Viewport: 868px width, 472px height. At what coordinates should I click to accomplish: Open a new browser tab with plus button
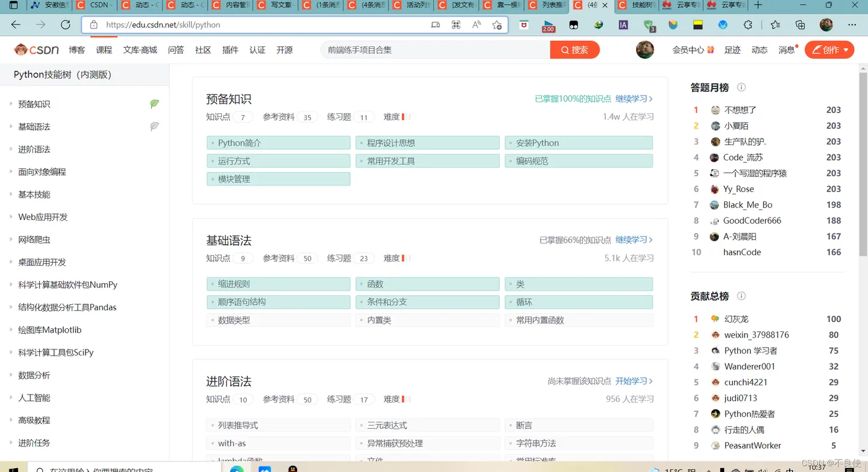click(x=757, y=6)
